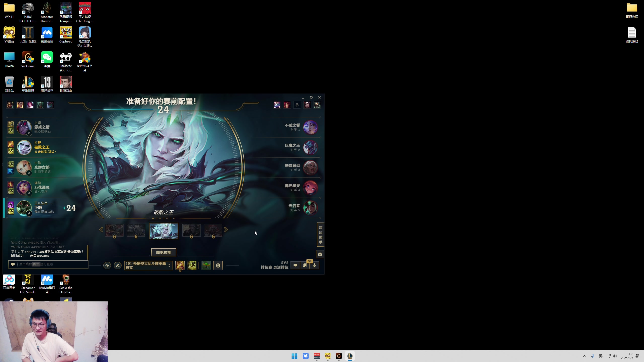Select the jungle 破败之王 teammate portrait

(x=24, y=147)
